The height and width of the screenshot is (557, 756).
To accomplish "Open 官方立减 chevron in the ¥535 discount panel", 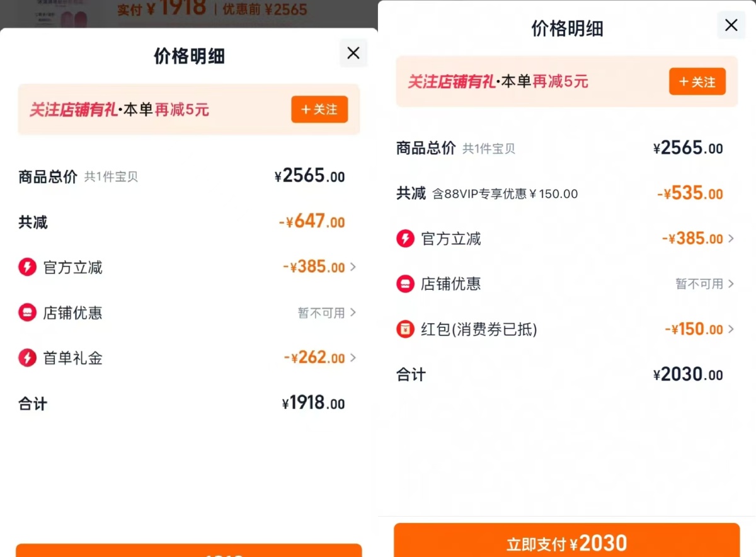I will [731, 239].
